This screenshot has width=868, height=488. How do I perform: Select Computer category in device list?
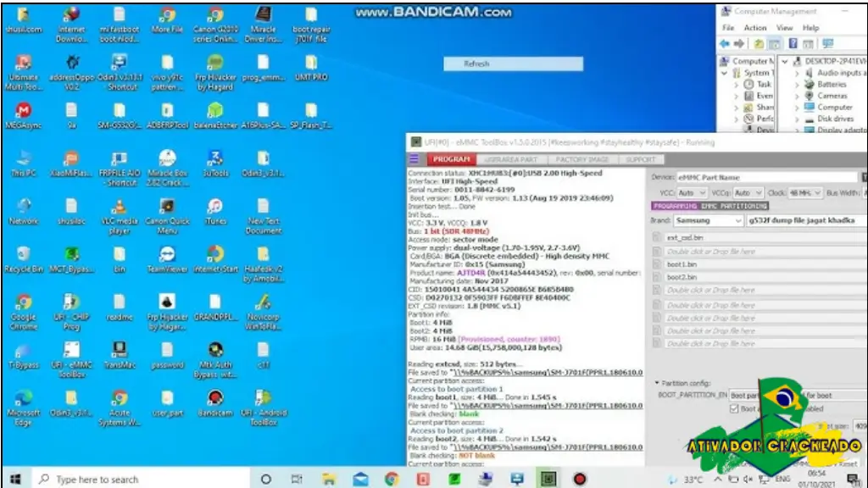coord(835,108)
